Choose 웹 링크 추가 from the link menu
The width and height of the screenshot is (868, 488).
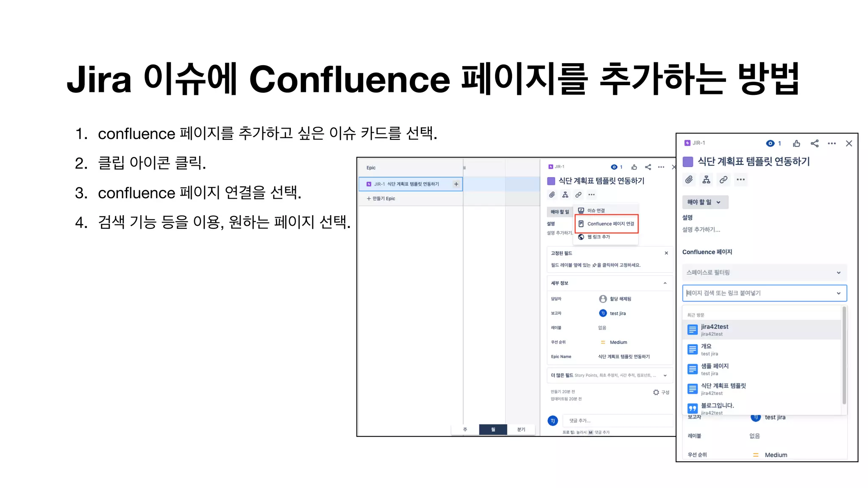click(x=606, y=237)
